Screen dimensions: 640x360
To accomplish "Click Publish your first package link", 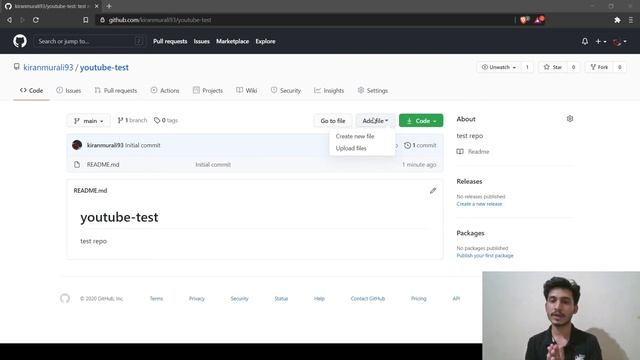I will click(485, 256).
